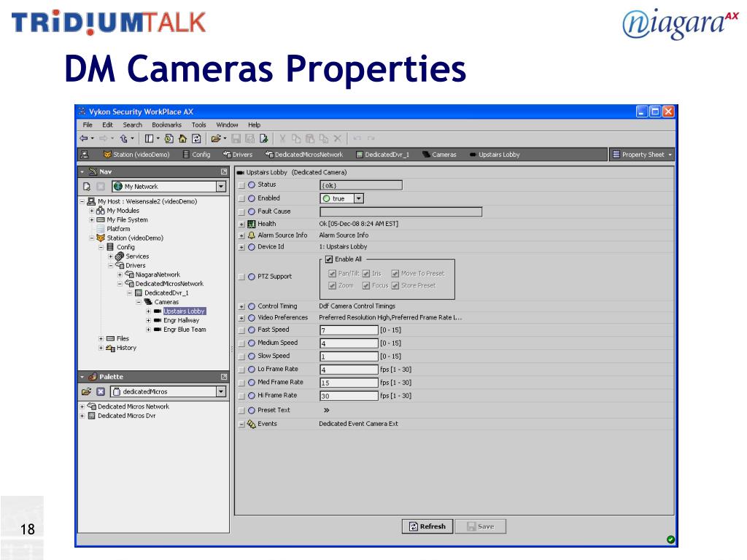This screenshot has width=747, height=560.
Task: Expand the Control Timing row
Action: pyautogui.click(x=241, y=307)
